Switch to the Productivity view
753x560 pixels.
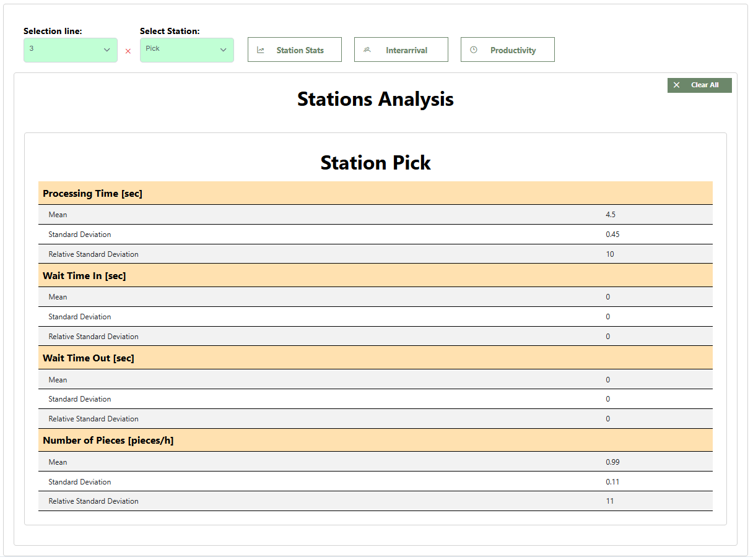tap(507, 49)
